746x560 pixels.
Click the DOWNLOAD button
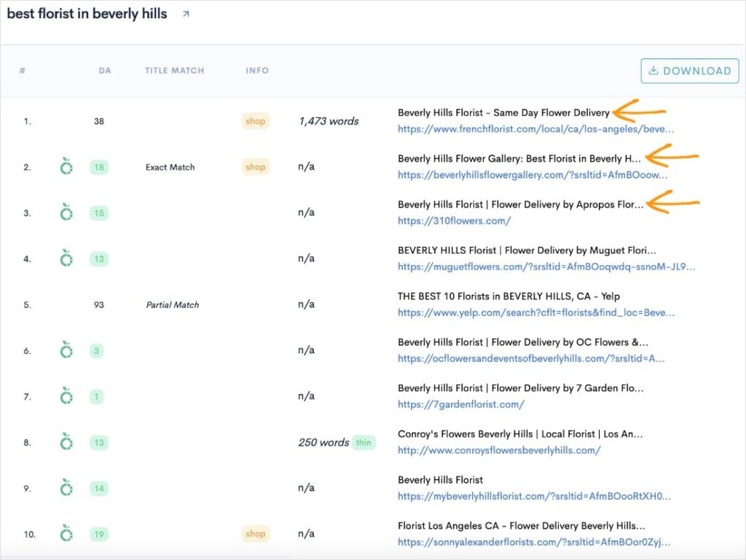pyautogui.click(x=688, y=71)
